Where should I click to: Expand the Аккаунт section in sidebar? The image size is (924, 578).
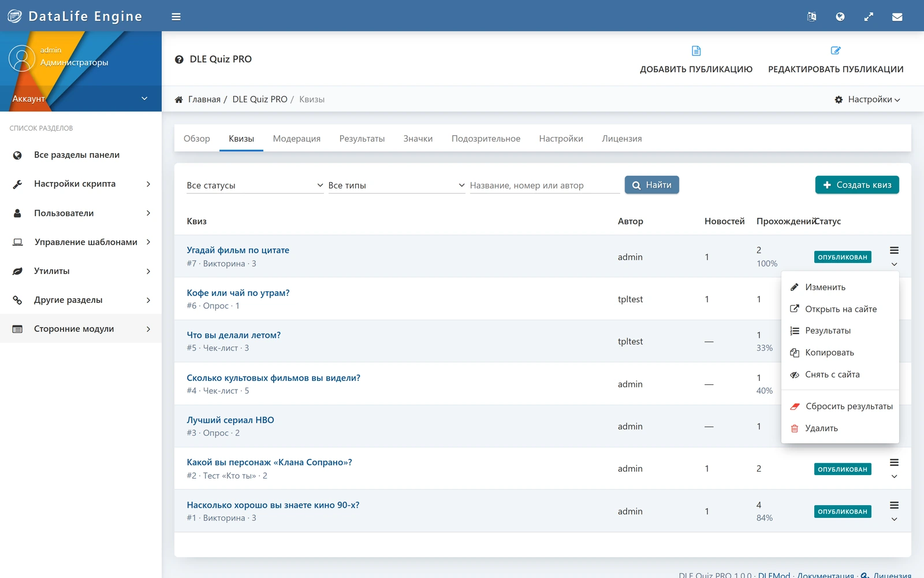click(x=80, y=99)
